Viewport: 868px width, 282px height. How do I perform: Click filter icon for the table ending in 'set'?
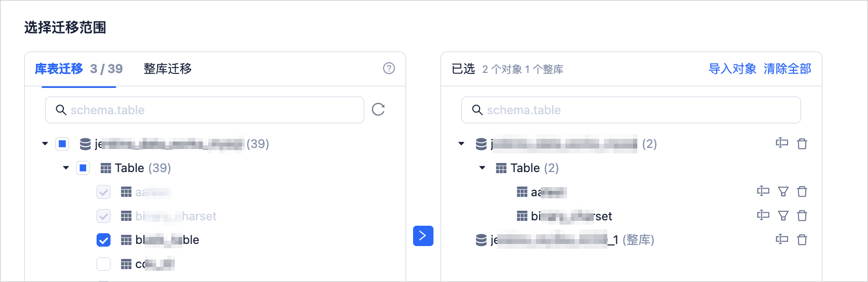[x=783, y=216]
